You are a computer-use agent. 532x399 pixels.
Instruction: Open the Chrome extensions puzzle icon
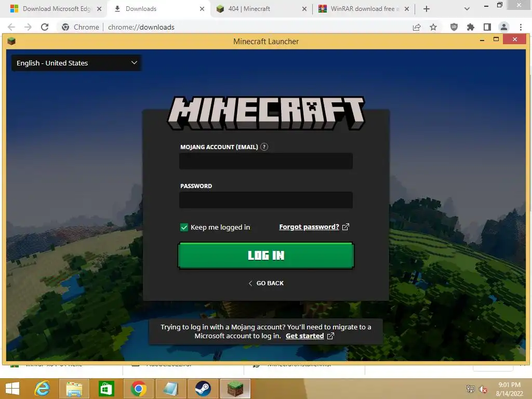pos(471,27)
